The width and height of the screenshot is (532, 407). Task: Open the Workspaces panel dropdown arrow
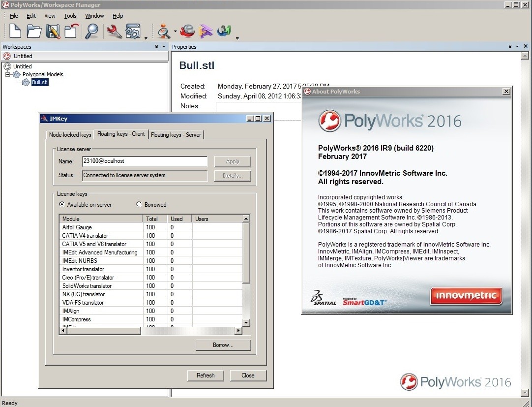click(164, 47)
